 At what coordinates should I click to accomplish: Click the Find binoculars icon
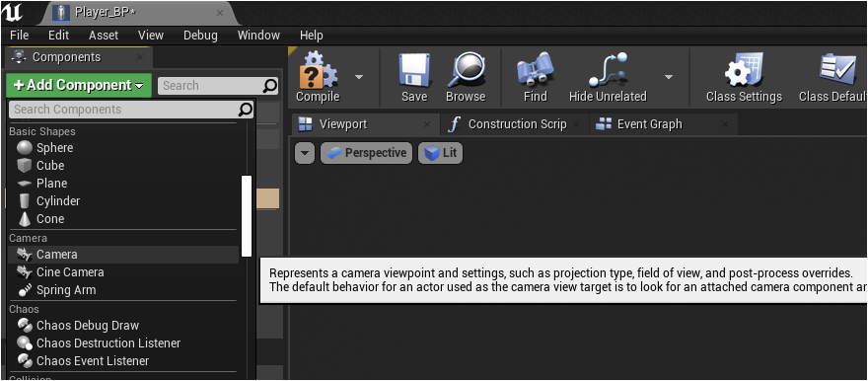536,70
